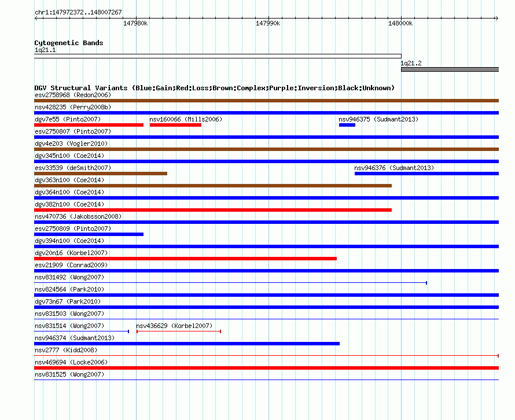Click the esv33539 (deSmith2007) brown bar
Image resolution: width=515 pixels, height=420 pixels.
pyautogui.click(x=101, y=174)
